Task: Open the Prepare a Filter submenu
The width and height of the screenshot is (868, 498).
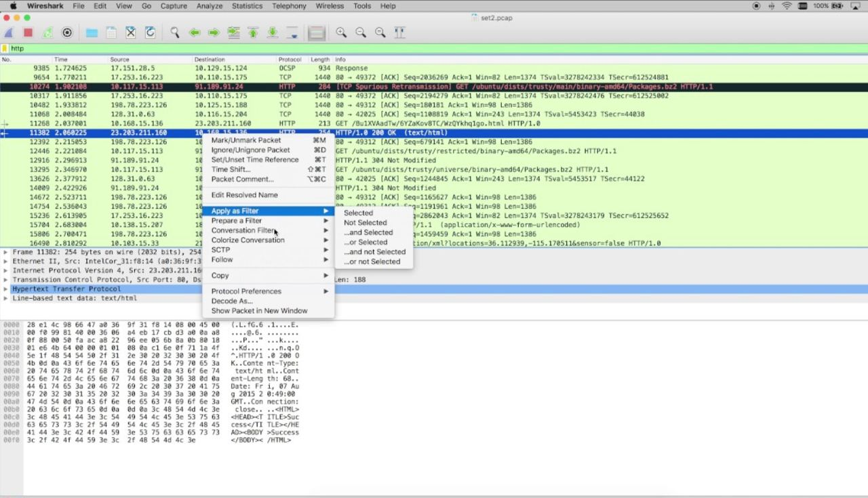Action: (x=237, y=221)
